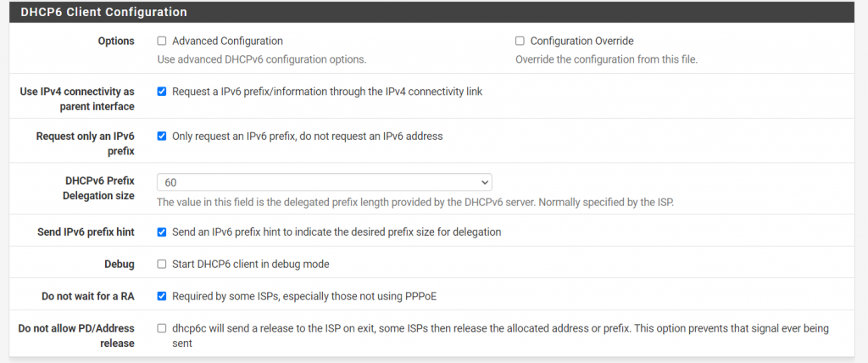The width and height of the screenshot is (868, 363).
Task: Click the Use IPv4 connectivity as parent interface label
Action: pos(77,99)
